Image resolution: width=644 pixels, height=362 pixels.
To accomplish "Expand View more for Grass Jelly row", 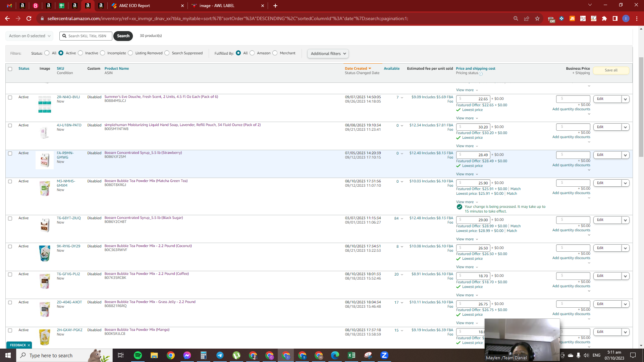I will pos(467,323).
